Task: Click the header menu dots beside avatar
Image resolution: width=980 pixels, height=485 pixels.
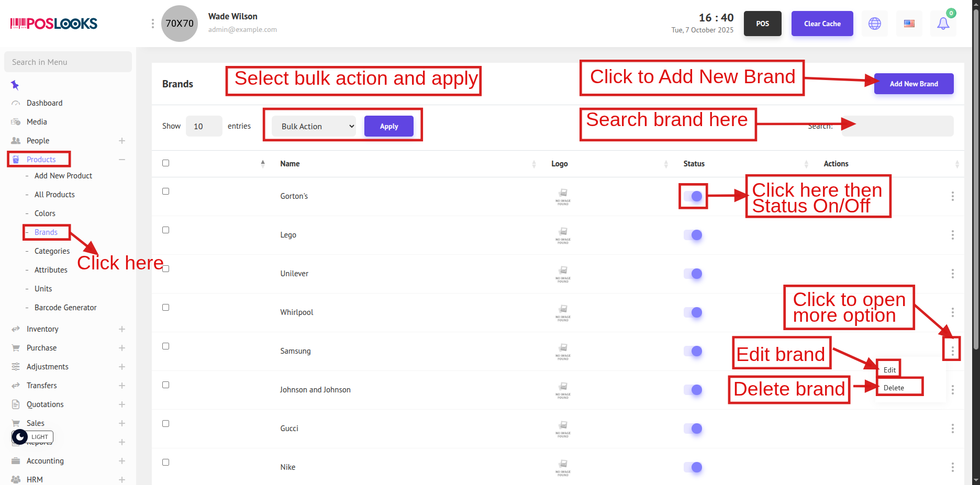Action: (152, 24)
